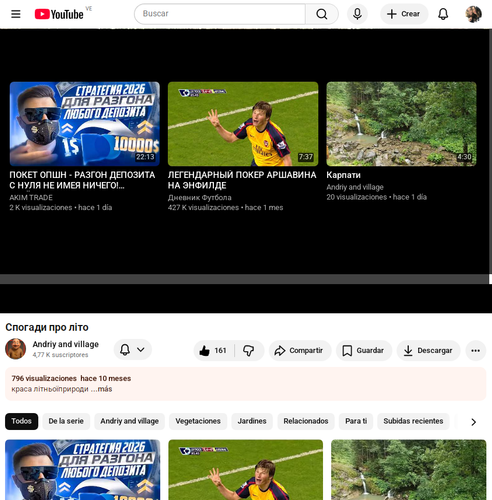Select the Andriy and village chip
The image size is (492, 500).
[129, 421]
